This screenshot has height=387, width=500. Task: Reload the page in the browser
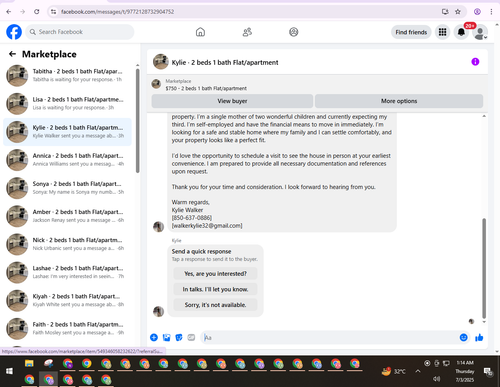click(x=37, y=12)
